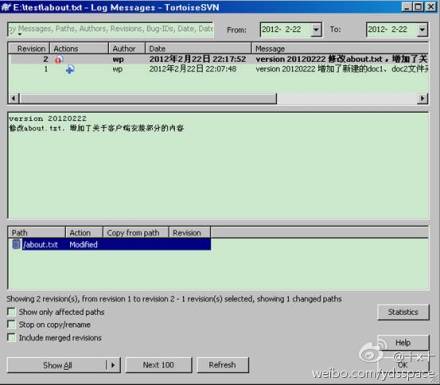Check Include merged revisions option
The width and height of the screenshot is (440, 385).
(11, 337)
